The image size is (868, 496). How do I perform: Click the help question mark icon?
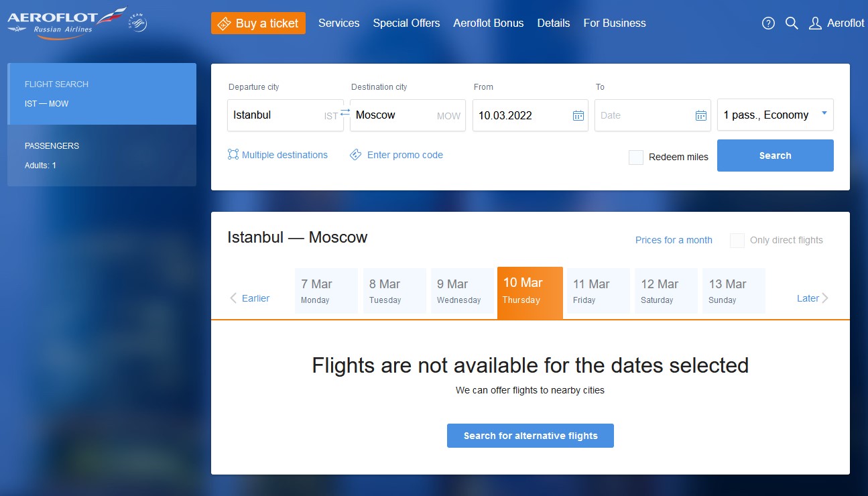pos(769,23)
